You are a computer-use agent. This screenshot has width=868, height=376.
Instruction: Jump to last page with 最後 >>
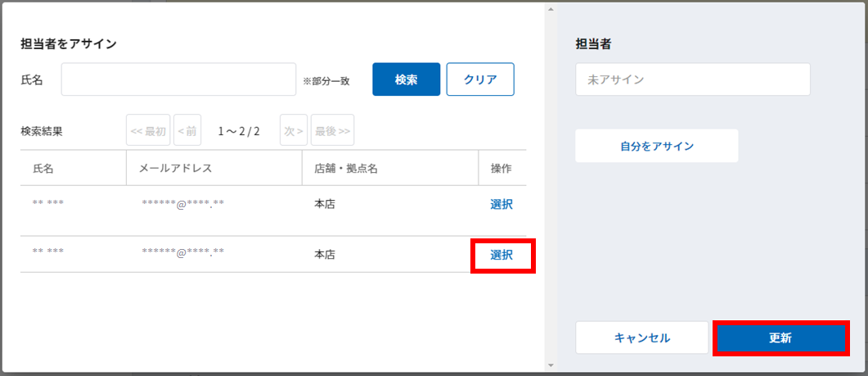coord(333,131)
